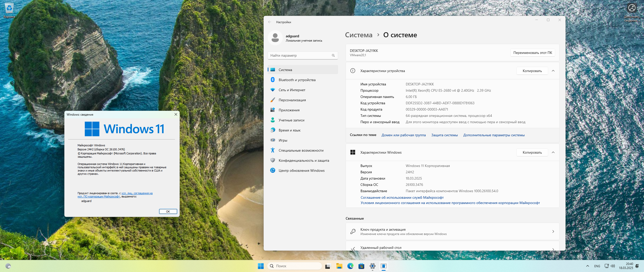Click the Rename this PC button

click(533, 53)
